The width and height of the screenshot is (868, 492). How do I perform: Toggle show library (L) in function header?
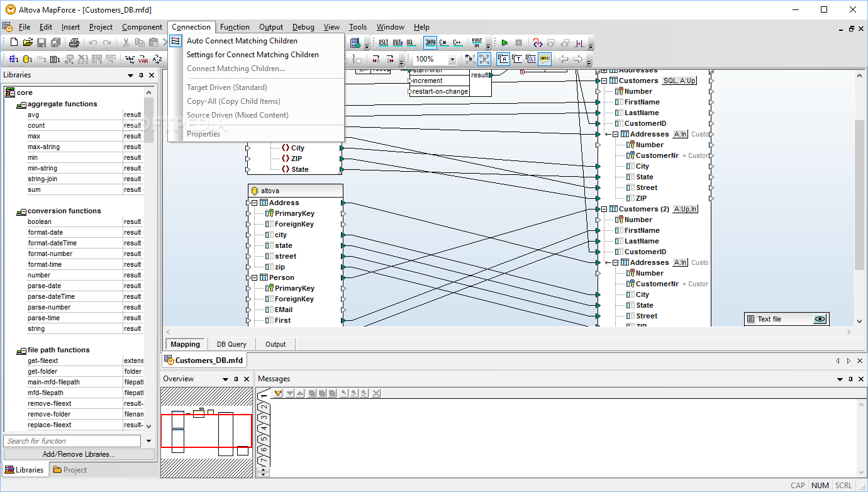click(531, 59)
